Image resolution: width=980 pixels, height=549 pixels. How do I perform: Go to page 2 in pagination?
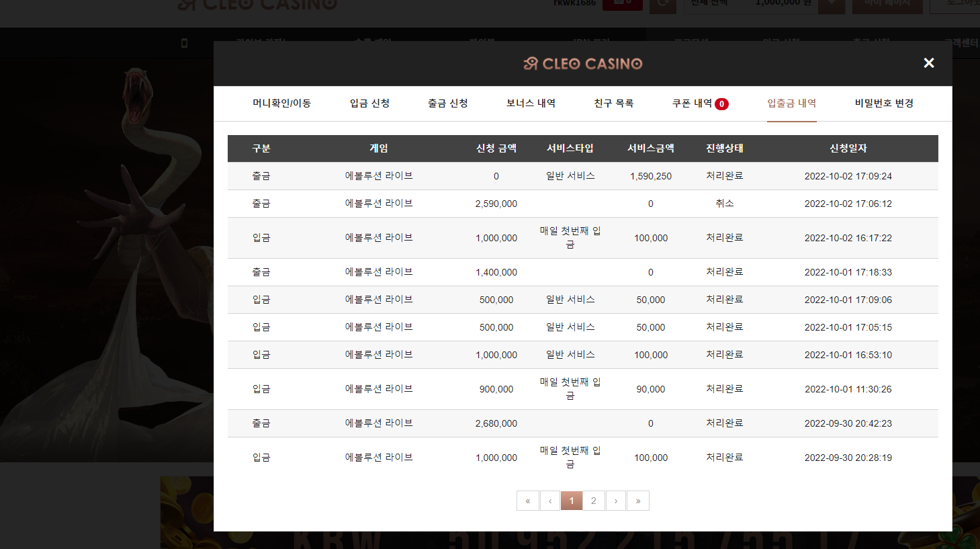594,501
